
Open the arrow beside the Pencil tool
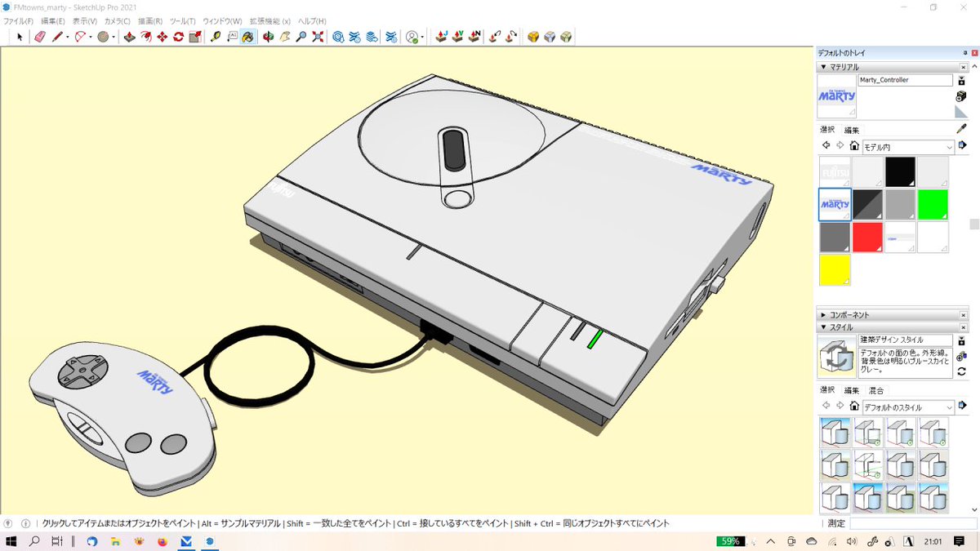coord(68,37)
